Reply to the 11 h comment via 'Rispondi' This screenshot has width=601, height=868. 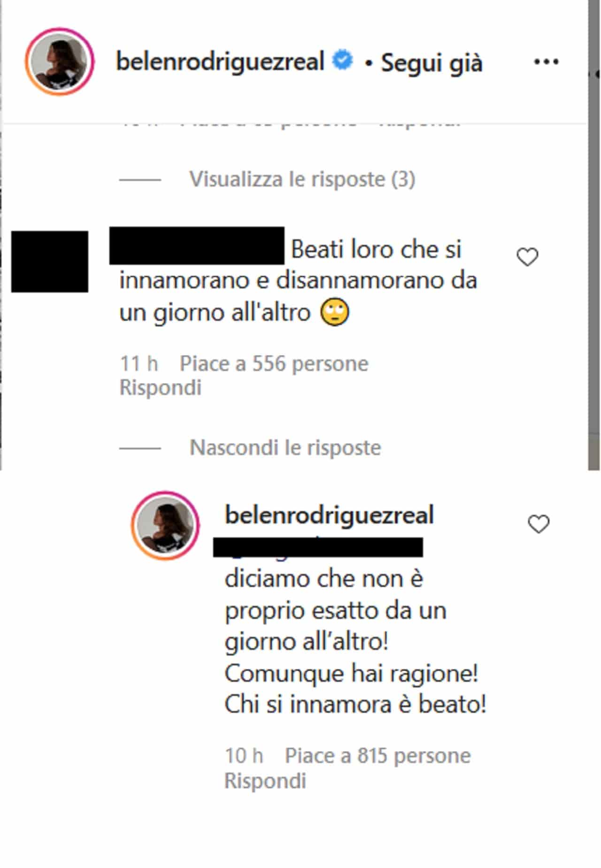point(161,388)
